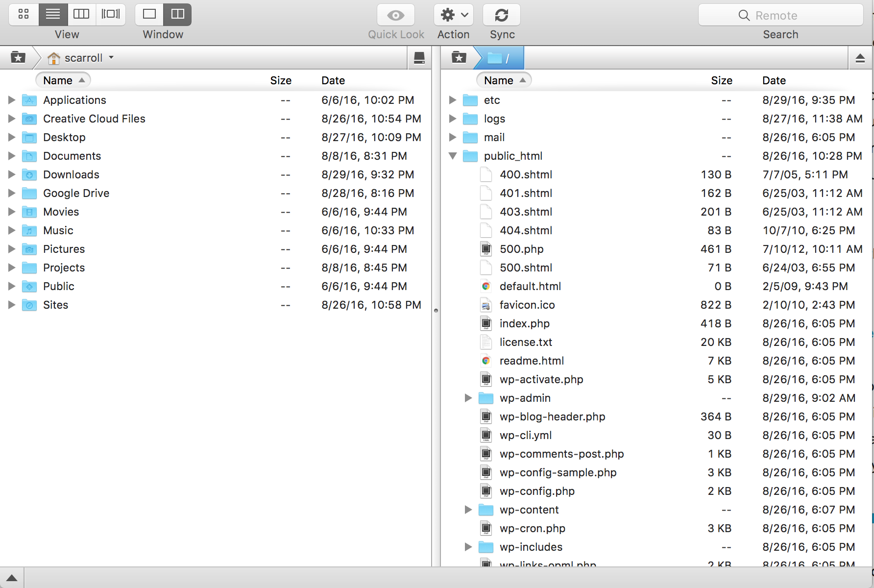Focus the Remote search field

point(780,15)
